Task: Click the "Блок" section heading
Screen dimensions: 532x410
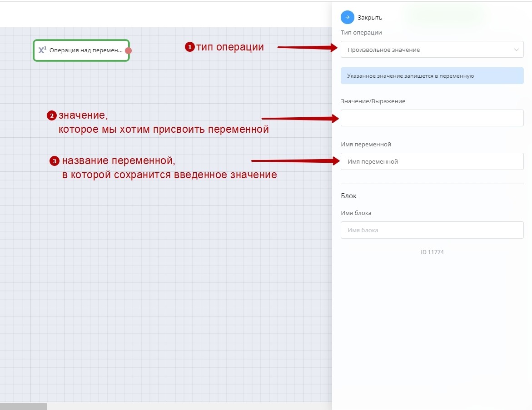Action: pos(348,196)
